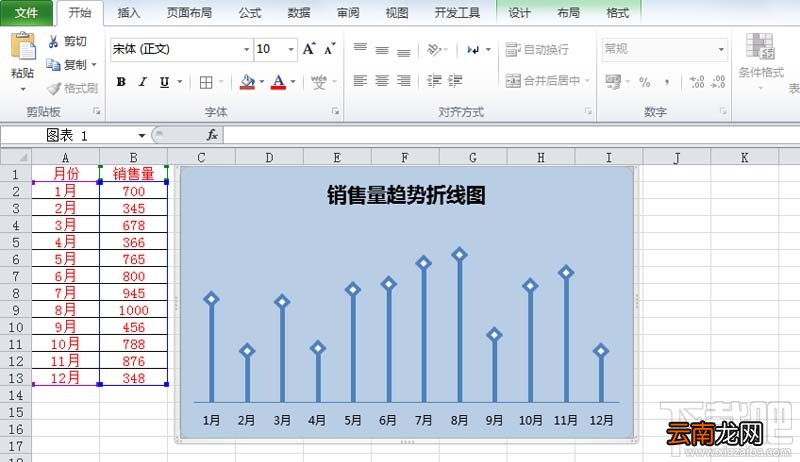Center text horizontally
The width and height of the screenshot is (800, 462).
(382, 81)
